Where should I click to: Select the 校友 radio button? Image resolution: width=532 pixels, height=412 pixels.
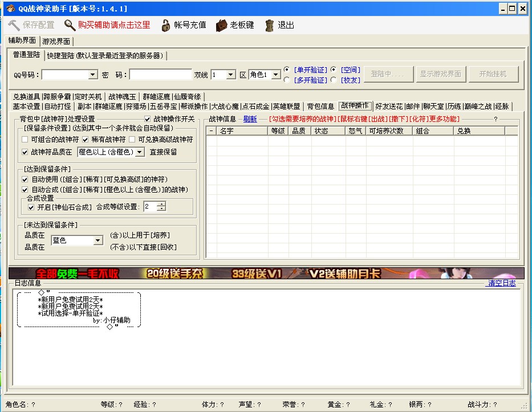[334, 80]
